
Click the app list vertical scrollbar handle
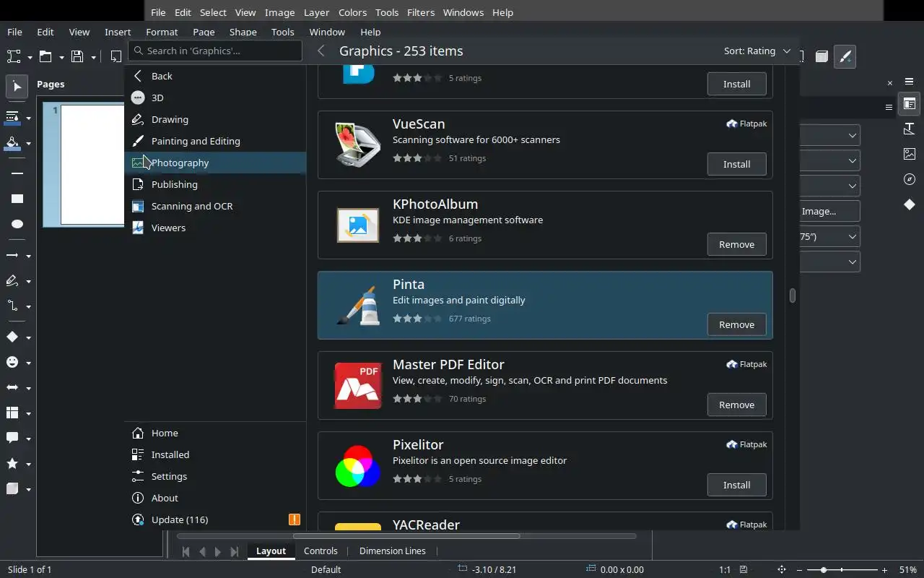[792, 296]
